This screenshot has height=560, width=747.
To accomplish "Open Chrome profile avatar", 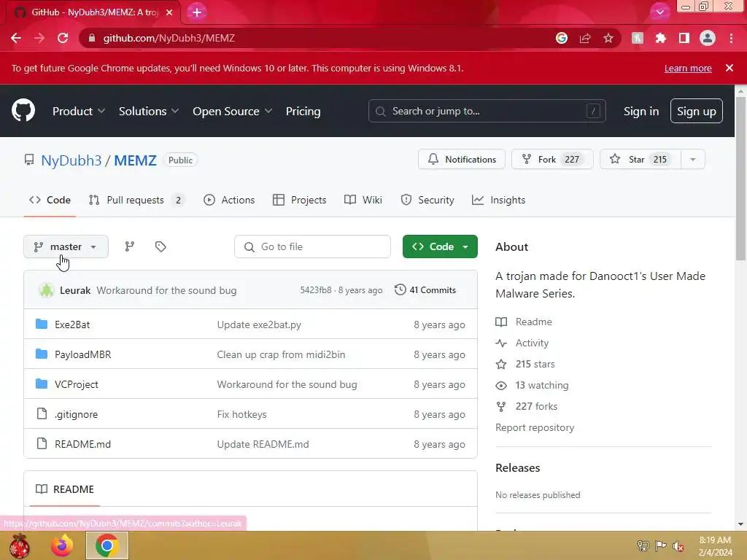I will [x=708, y=38].
